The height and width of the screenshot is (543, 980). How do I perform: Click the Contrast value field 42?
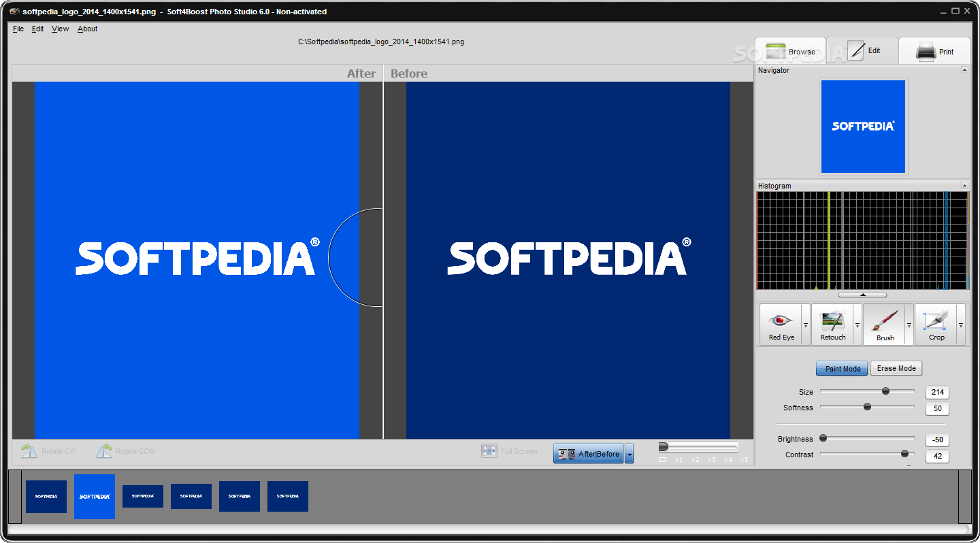tap(937, 457)
